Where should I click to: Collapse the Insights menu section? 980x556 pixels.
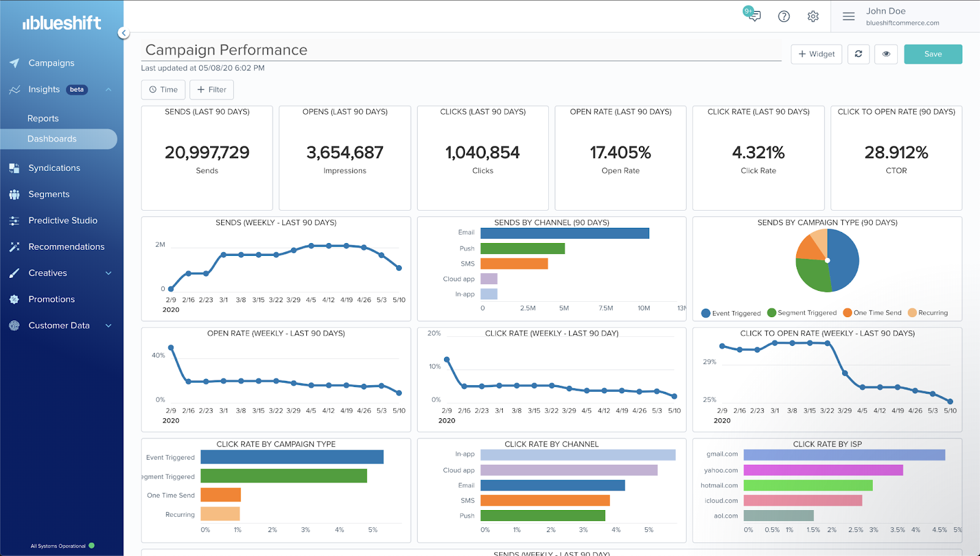point(108,89)
